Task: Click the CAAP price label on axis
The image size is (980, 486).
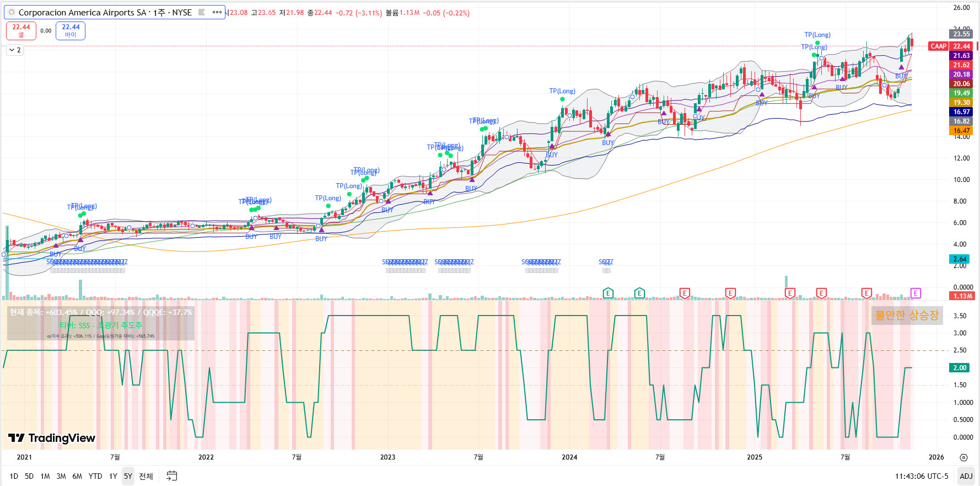Action: tap(938, 46)
